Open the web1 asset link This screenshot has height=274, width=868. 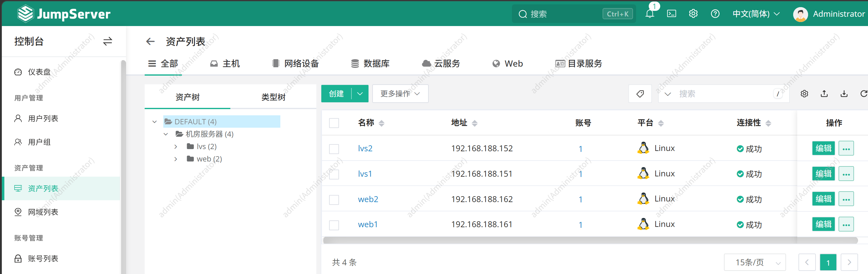click(368, 224)
